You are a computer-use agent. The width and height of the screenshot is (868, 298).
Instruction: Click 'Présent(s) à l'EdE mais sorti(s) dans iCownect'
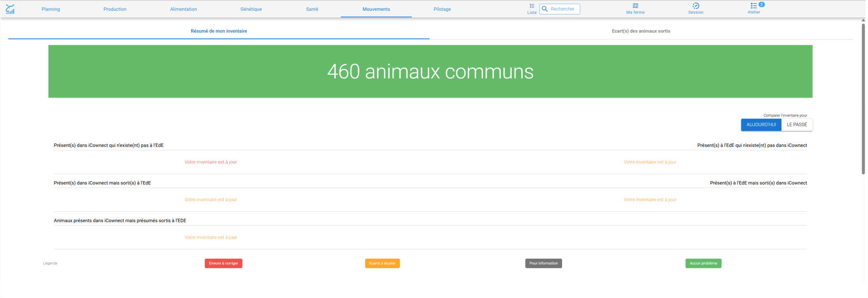(758, 183)
